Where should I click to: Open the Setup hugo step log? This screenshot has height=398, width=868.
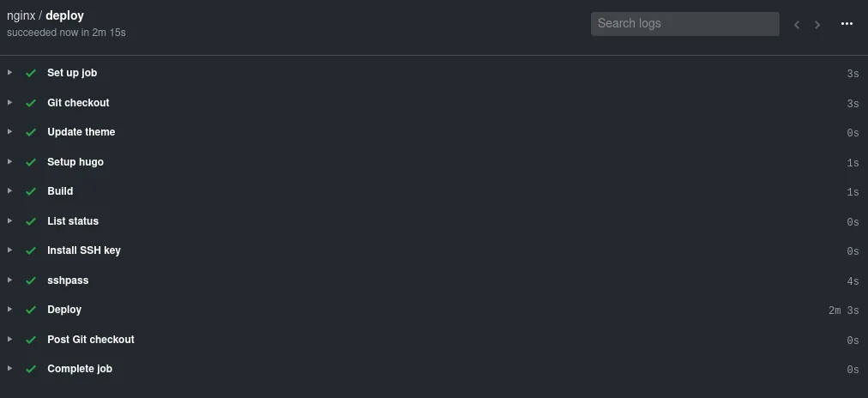[75, 162]
